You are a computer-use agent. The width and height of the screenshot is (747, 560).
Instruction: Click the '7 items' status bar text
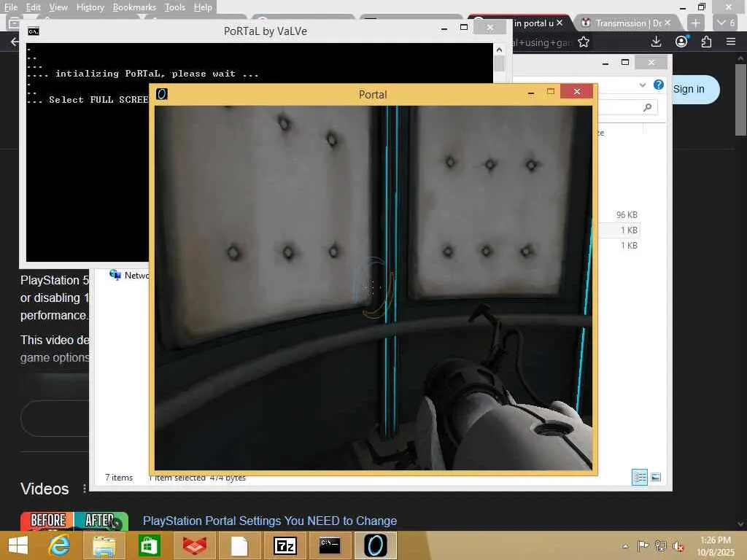(x=119, y=477)
